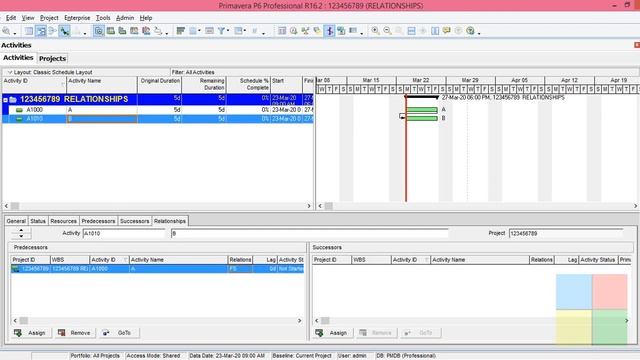Click Resource Usage Profile layout icon
This screenshot has width=640, height=360.
click(x=146, y=31)
